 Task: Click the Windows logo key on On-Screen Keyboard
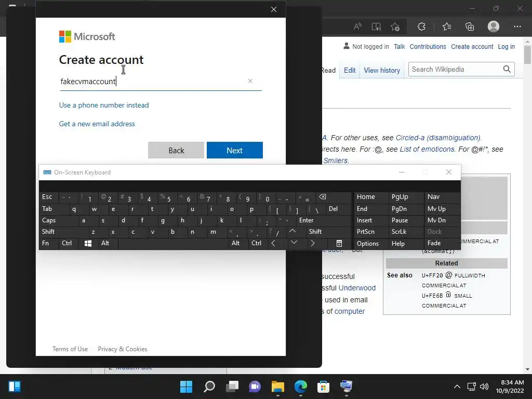[x=88, y=243]
